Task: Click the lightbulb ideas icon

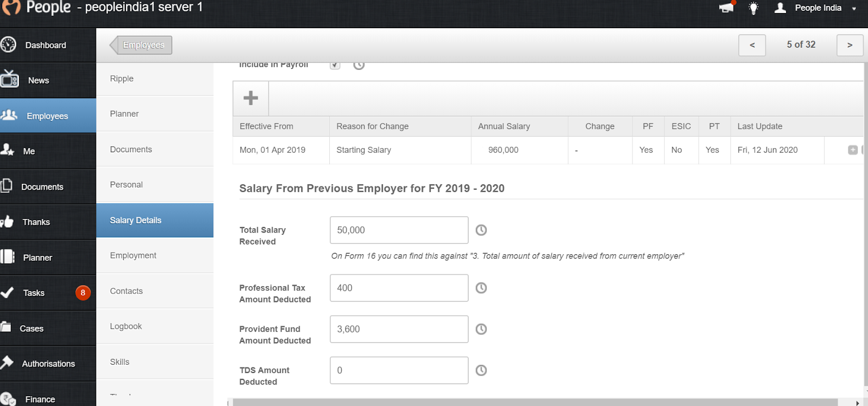Action: [x=754, y=8]
